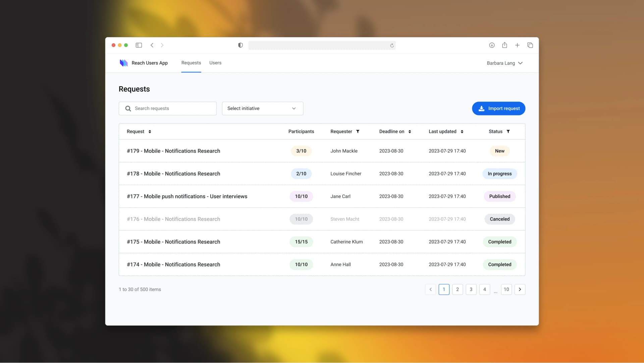Click requester Steven Macht
This screenshot has width=644, height=363.
pos(345,219)
